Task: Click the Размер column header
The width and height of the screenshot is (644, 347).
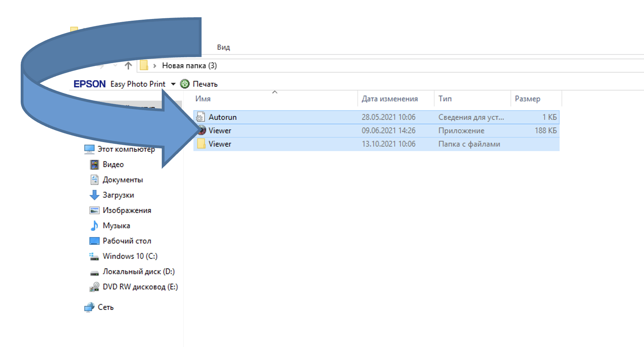Action: 527,99
